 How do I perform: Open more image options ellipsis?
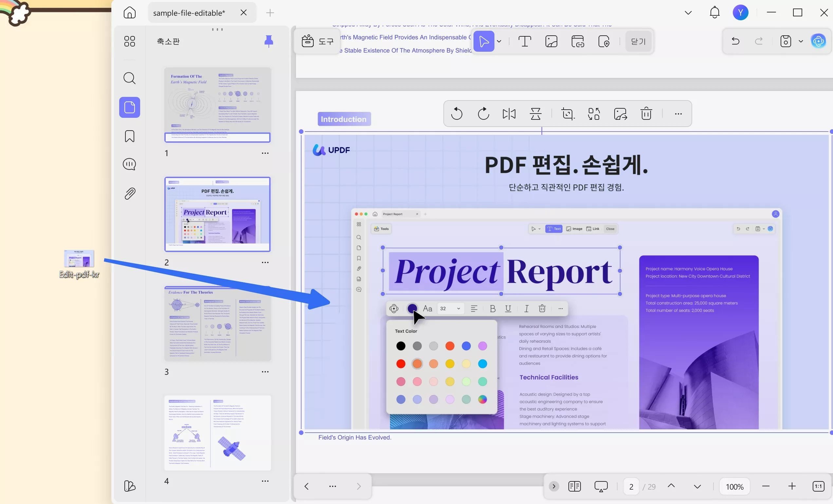pyautogui.click(x=678, y=114)
